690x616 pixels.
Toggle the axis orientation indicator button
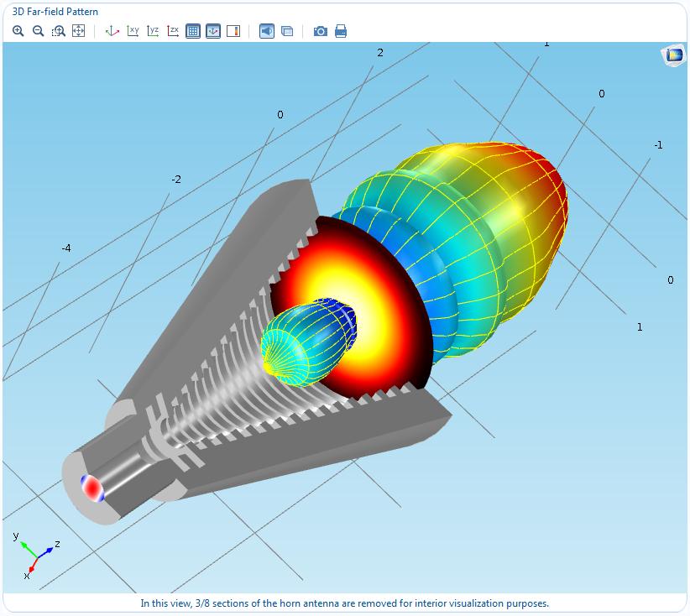coord(213,31)
